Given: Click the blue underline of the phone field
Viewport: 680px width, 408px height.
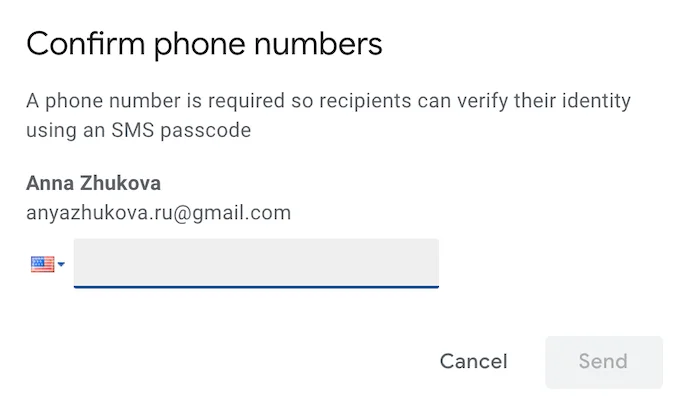Looking at the screenshot, I should click(x=256, y=287).
